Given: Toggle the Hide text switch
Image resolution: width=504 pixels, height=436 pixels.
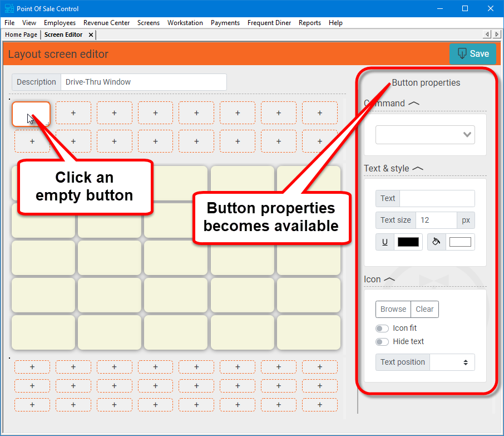Looking at the screenshot, I should click(382, 342).
